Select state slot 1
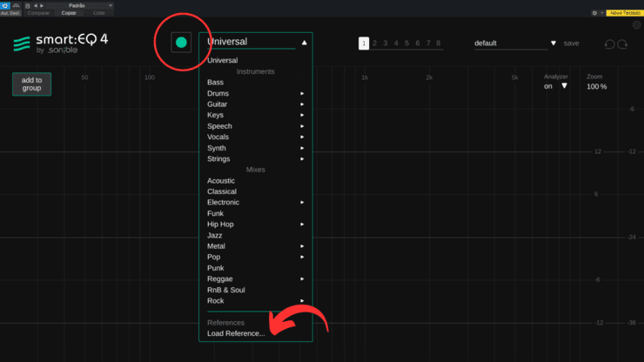644x362 pixels. point(364,43)
